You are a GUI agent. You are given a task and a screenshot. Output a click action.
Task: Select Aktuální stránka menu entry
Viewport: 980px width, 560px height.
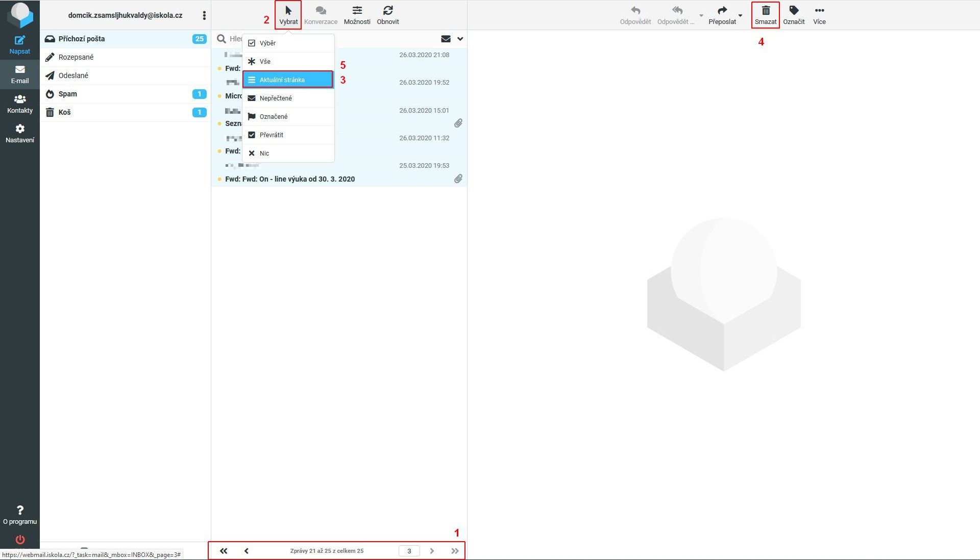coord(288,80)
